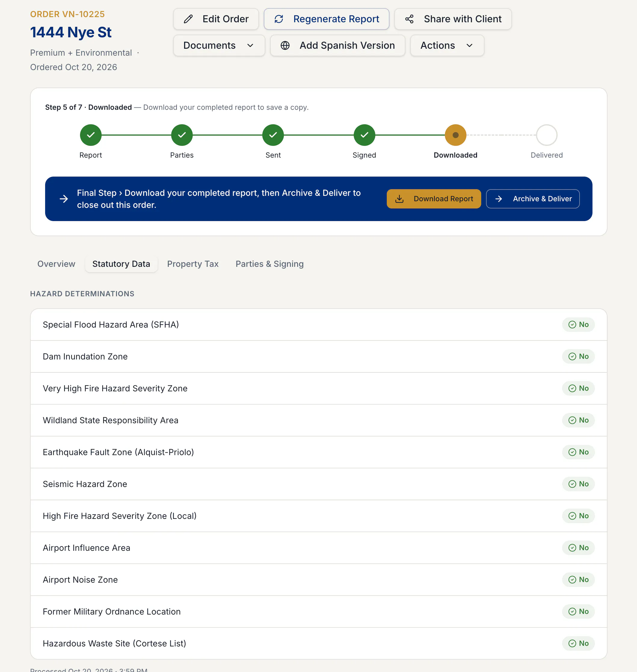Switch to the Overview tab
This screenshot has height=672, width=637.
(x=56, y=264)
